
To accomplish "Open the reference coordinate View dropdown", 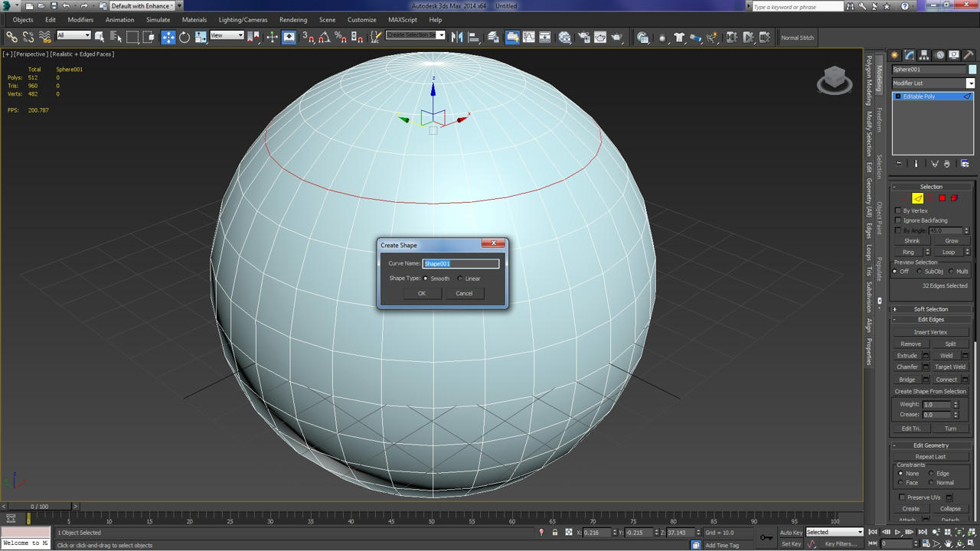I will coord(227,35).
